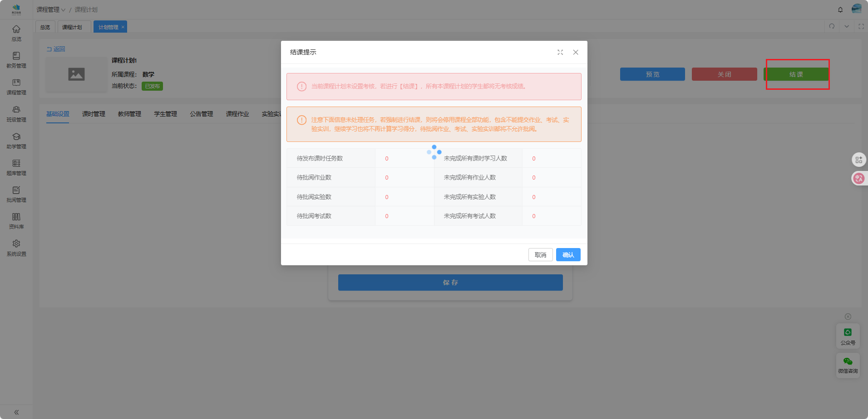This screenshot has height=419, width=868.
Task: Open the tab list dropdown chevron at top right
Action: tap(847, 26)
